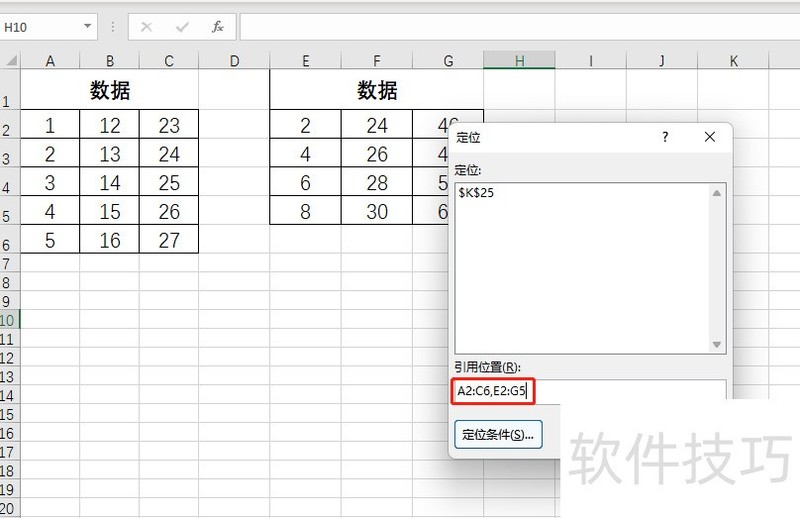Click the left 数据 title cell

(x=110, y=90)
